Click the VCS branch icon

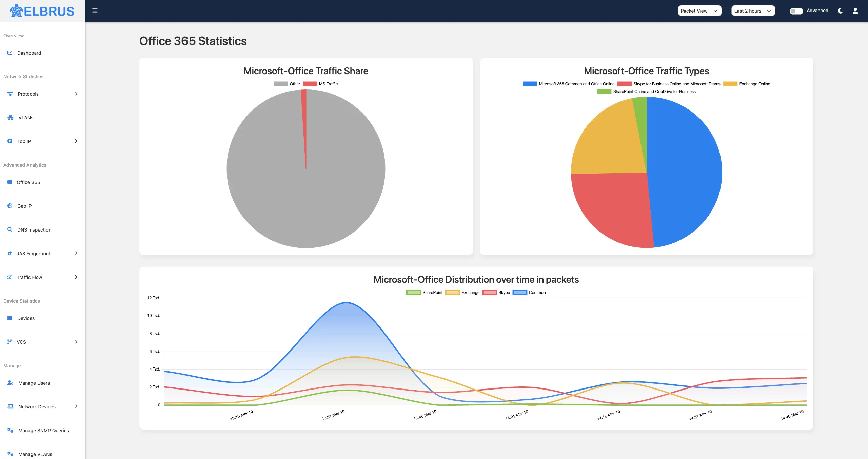click(9, 342)
